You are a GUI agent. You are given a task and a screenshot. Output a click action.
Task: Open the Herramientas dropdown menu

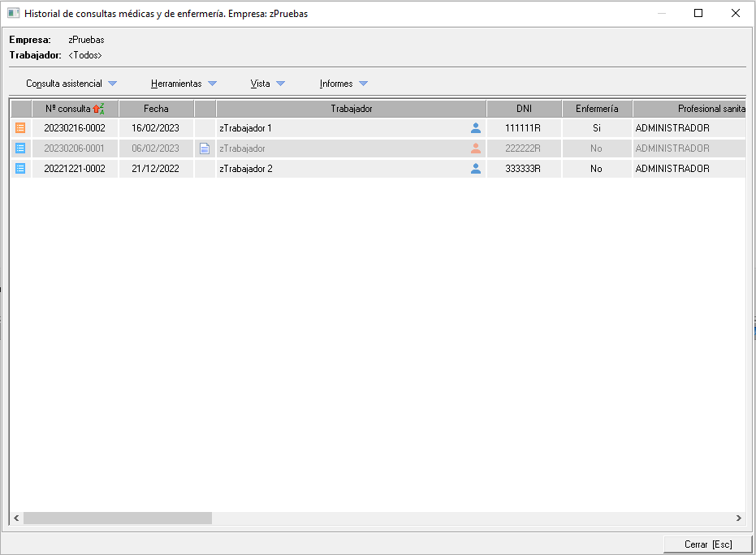click(x=184, y=84)
